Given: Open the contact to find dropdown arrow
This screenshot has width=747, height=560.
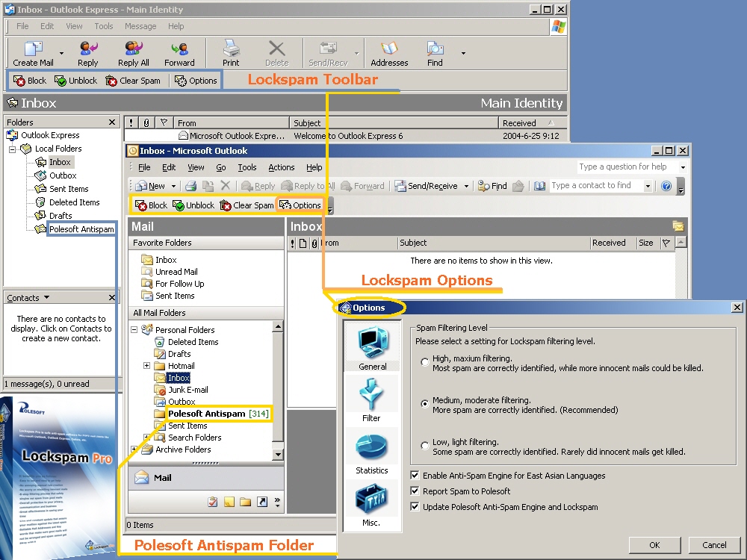Looking at the screenshot, I should tap(648, 186).
